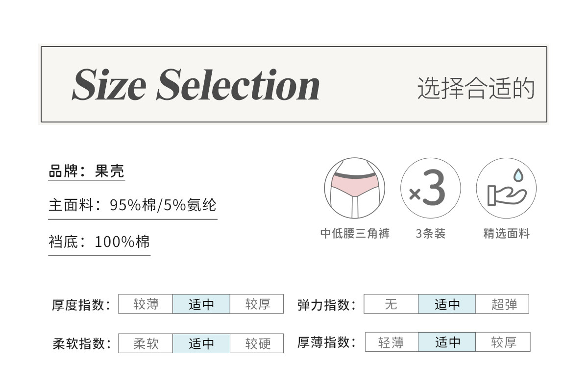
Task: Select 较薄 in the 厚度指数 row
Action: tap(146, 304)
